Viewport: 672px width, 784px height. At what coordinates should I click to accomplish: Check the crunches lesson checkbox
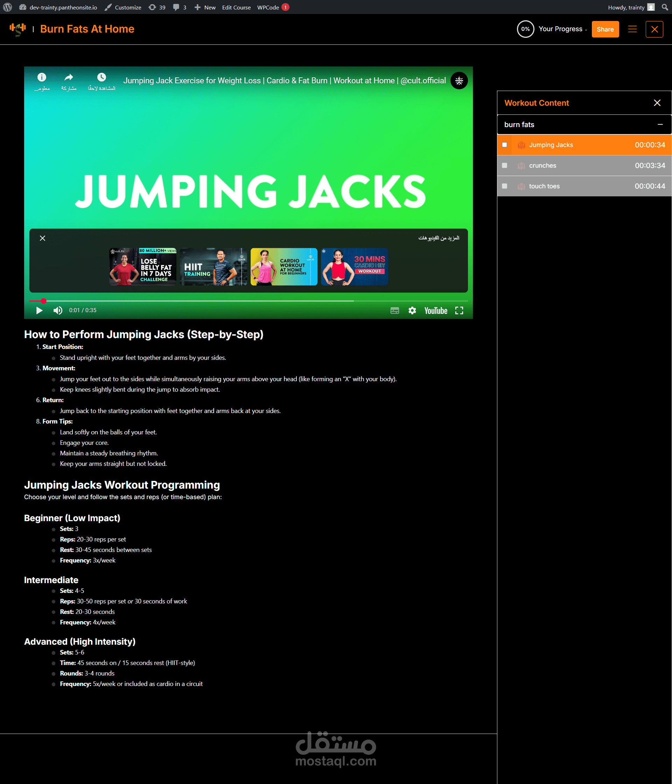click(x=504, y=165)
